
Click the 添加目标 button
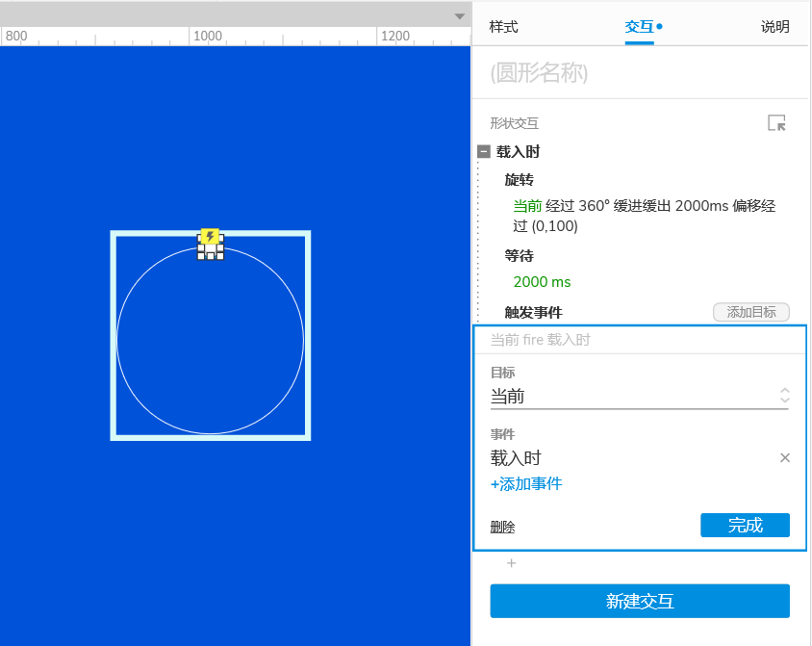tap(750, 312)
